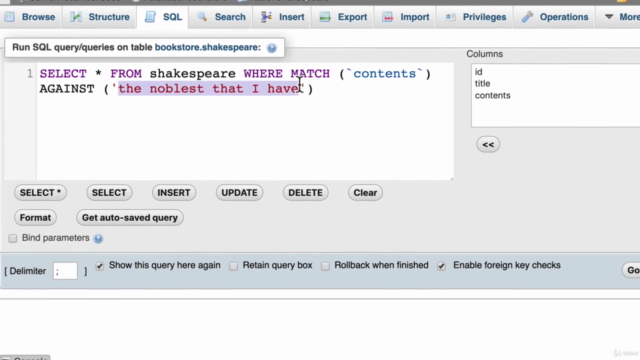Enable Retain query box checkbox
This screenshot has width=640, height=360.
[233, 266]
